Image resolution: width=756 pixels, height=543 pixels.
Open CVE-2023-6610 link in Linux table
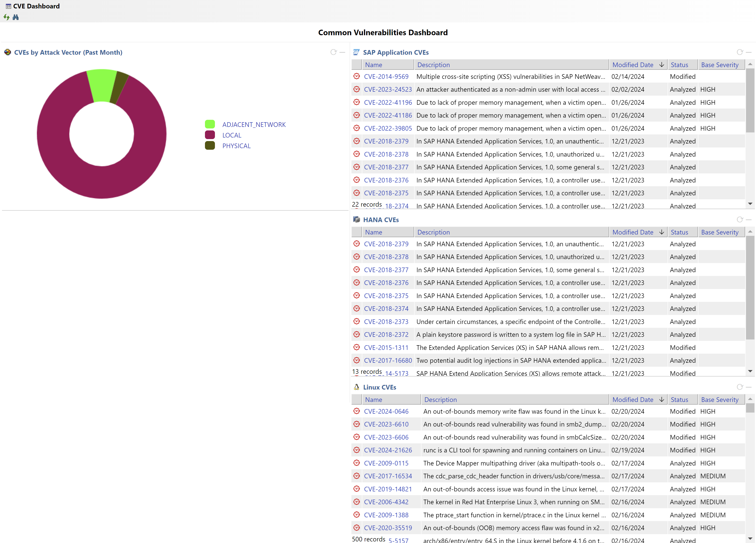point(386,424)
